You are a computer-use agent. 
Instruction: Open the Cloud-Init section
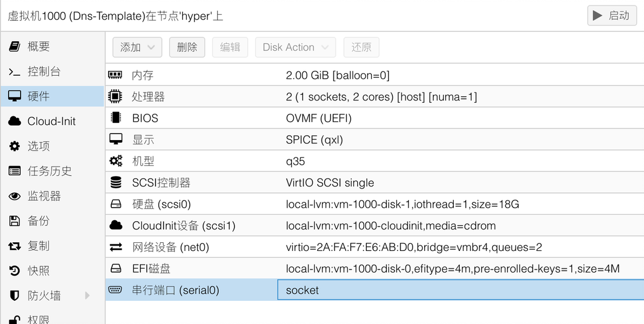[52, 121]
